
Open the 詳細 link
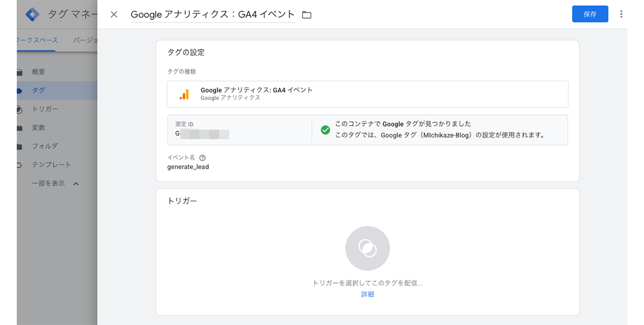pos(368,295)
